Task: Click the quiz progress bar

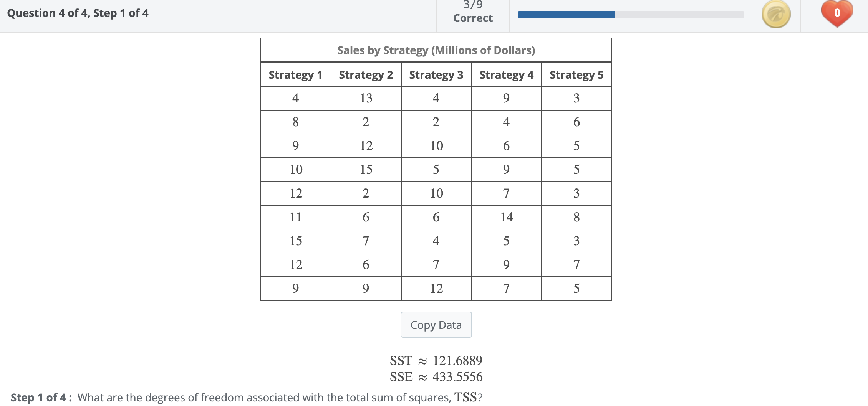Action: pos(630,15)
